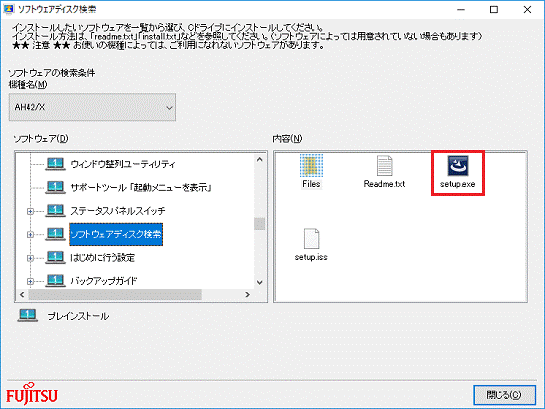Select はじめに行う設定 in the software list

click(x=103, y=257)
